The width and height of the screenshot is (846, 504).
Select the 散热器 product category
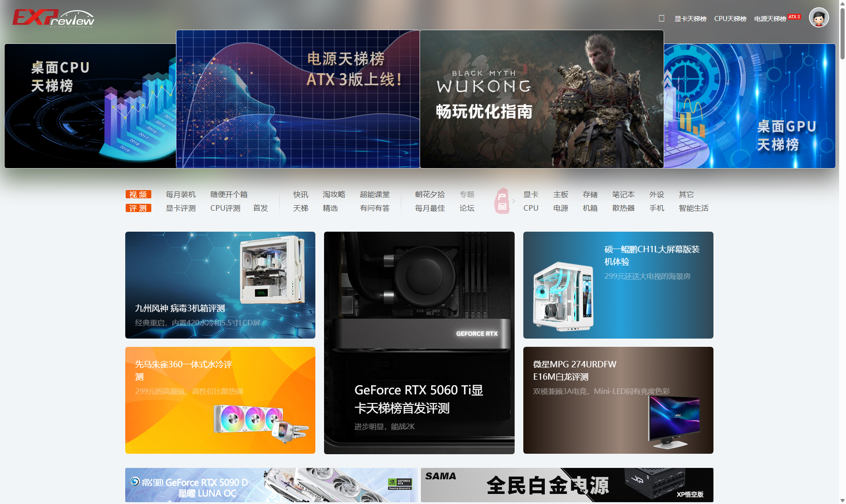624,208
